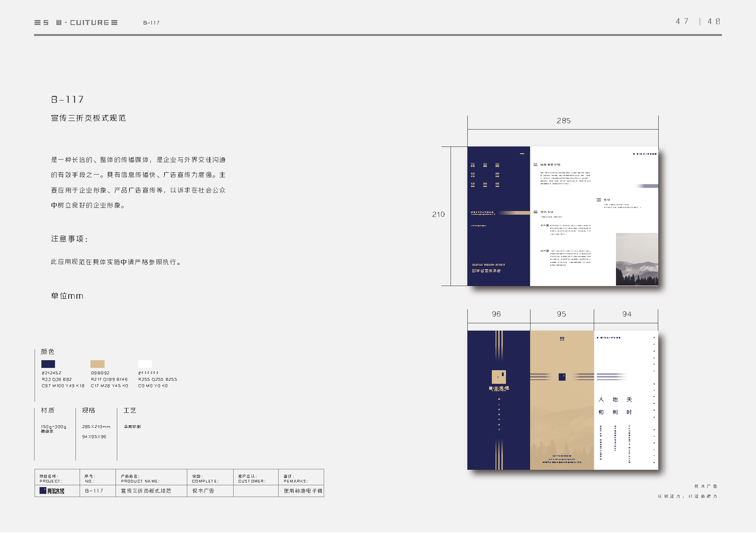
Task: Click the '94X95X96' size value
Action: pos(94,437)
